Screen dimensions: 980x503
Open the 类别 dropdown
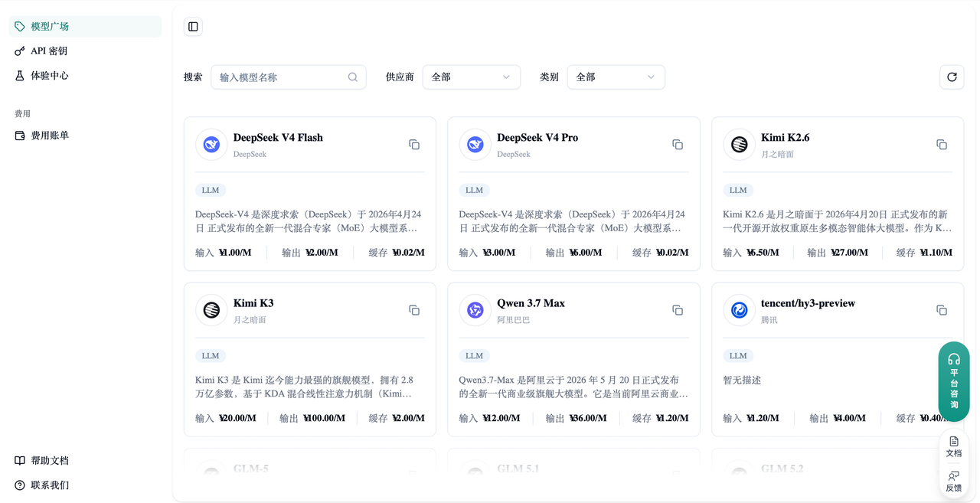pos(616,77)
